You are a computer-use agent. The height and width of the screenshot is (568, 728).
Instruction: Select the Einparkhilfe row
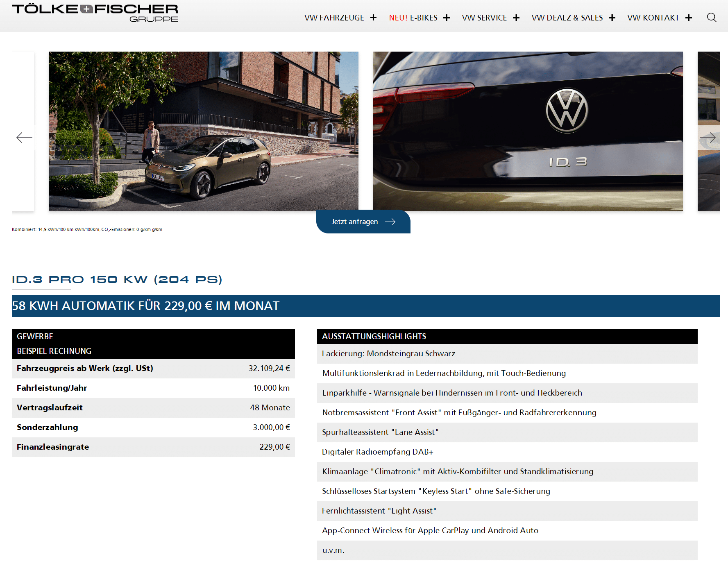click(507, 393)
